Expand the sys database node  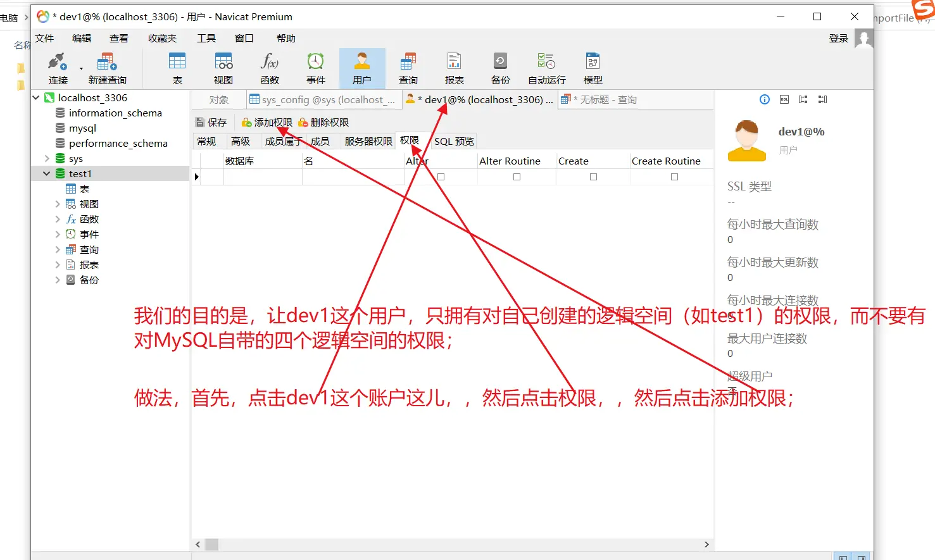tap(47, 158)
